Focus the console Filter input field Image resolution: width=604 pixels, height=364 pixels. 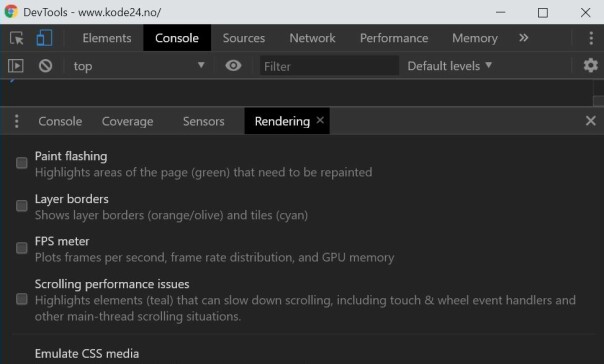[329, 66]
